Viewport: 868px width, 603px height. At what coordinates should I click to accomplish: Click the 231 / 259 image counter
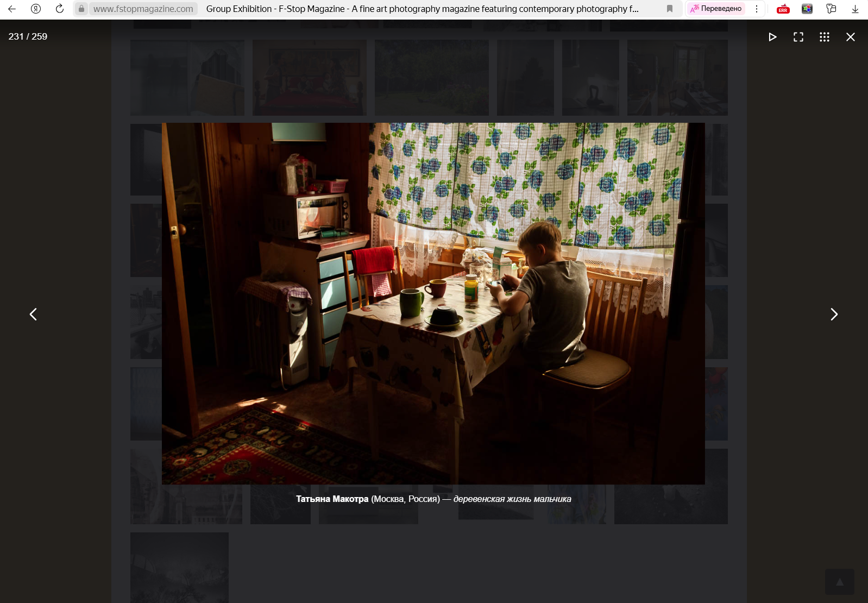point(28,36)
